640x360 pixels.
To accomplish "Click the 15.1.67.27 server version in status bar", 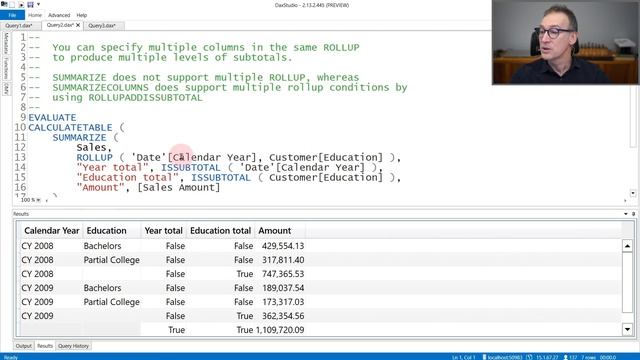I will click(x=547, y=357).
